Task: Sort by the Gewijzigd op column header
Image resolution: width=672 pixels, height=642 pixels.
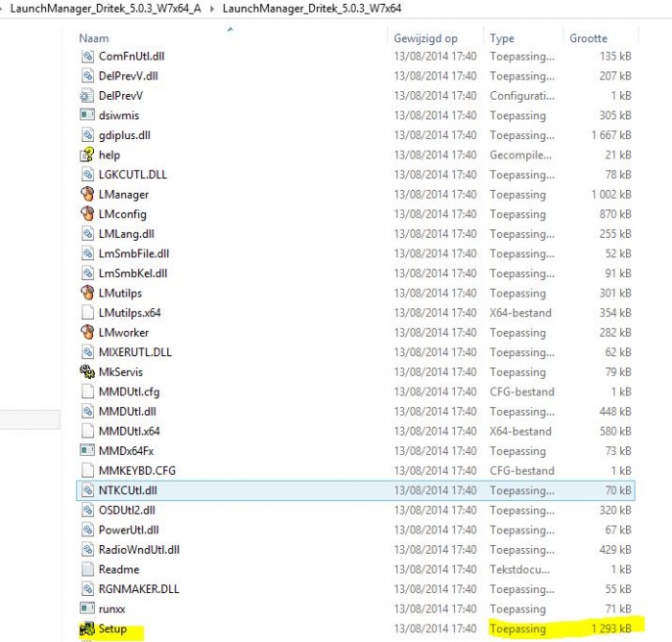Action: tap(425, 38)
